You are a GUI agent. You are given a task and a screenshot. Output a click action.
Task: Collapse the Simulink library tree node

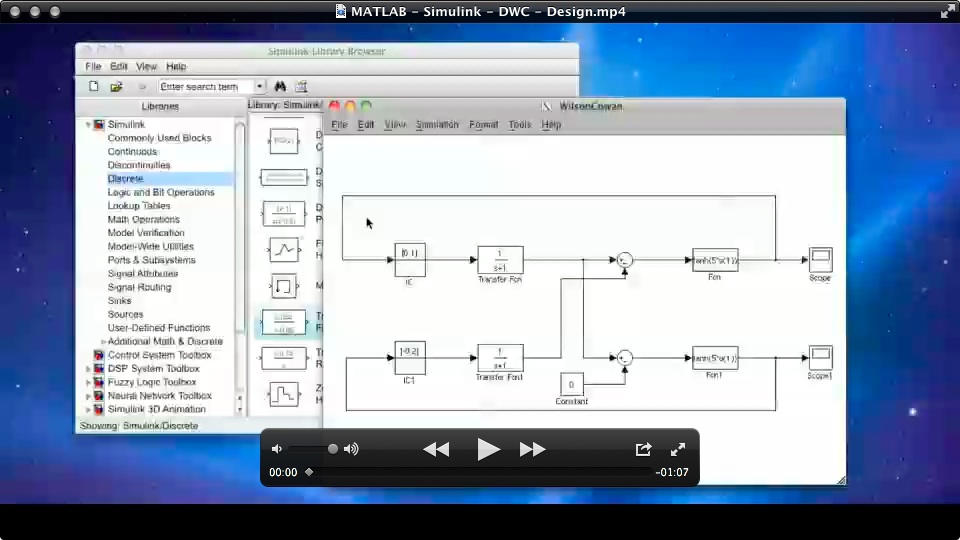click(x=89, y=125)
